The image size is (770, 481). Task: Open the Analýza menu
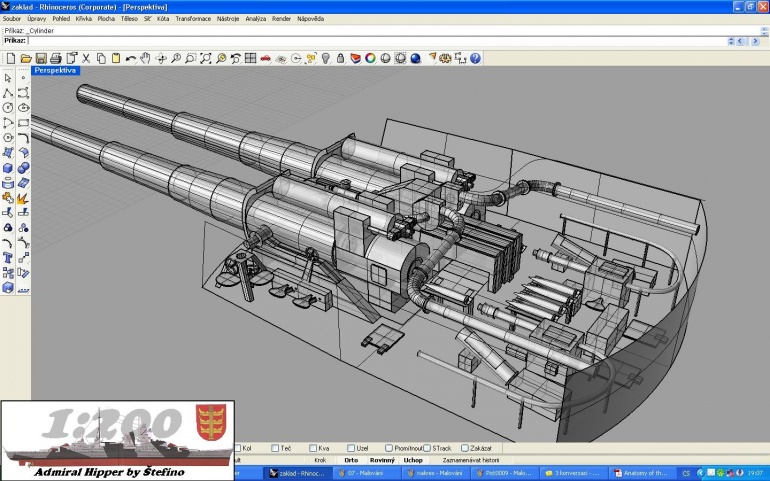coord(255,19)
